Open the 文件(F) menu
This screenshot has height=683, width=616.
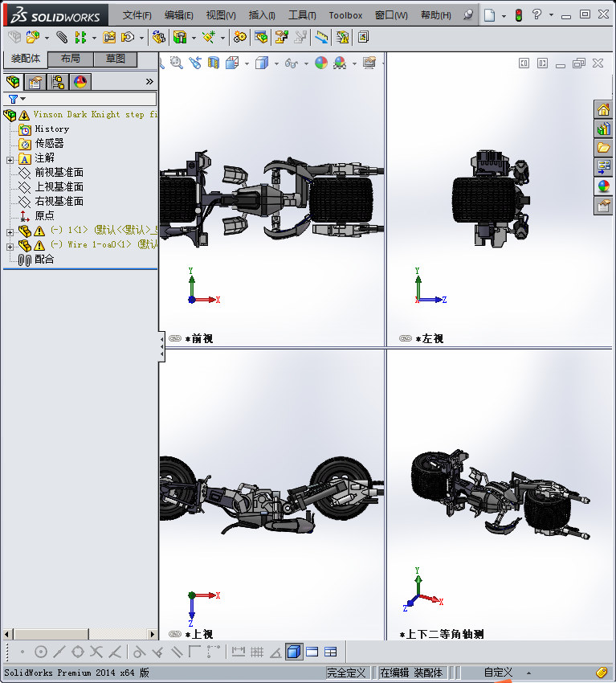pos(137,16)
